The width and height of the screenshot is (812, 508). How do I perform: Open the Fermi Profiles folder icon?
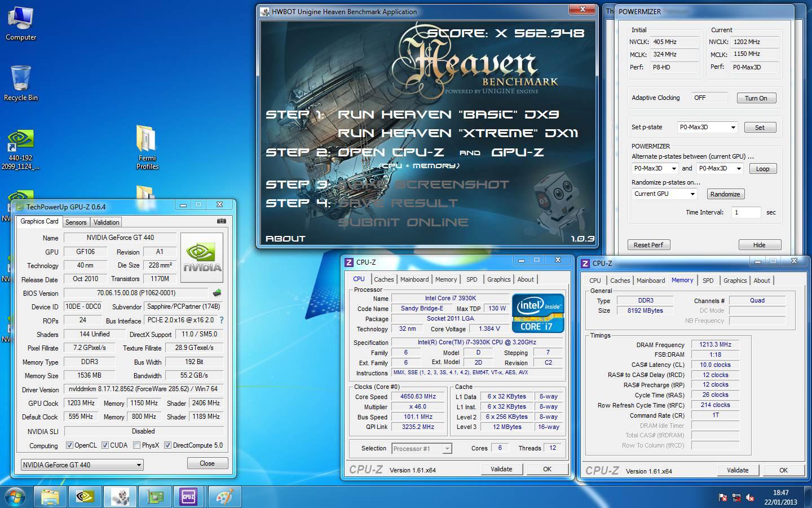coord(147,147)
